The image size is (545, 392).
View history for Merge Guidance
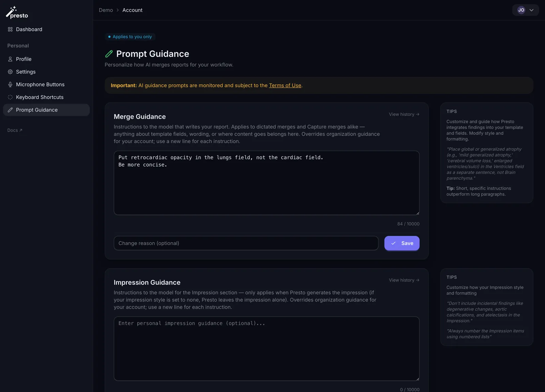[x=404, y=114]
